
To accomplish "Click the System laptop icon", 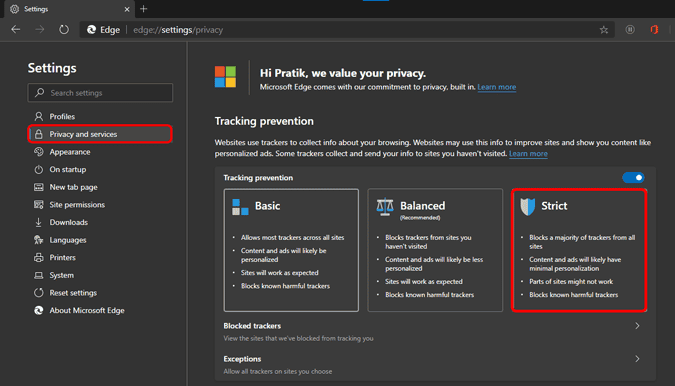I will pos(39,275).
